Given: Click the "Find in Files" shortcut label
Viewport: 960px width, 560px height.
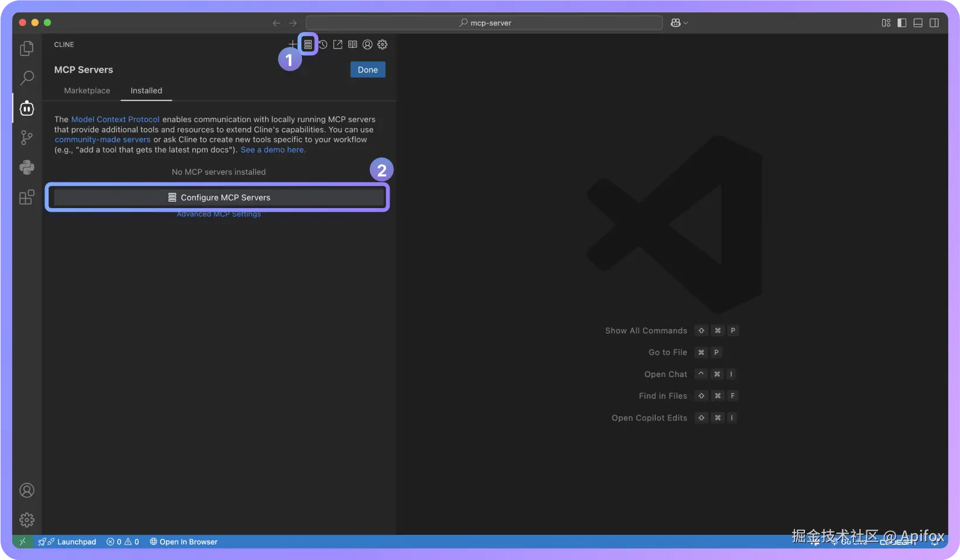Looking at the screenshot, I should click(x=663, y=396).
